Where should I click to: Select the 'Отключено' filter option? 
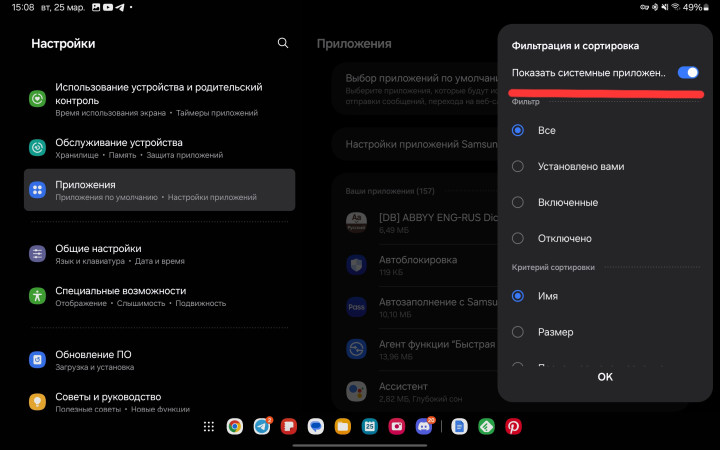518,238
